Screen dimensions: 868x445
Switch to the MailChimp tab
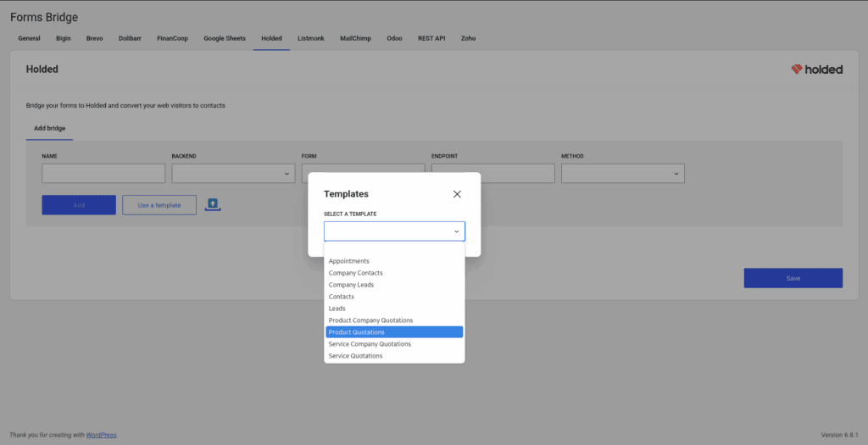(x=355, y=38)
